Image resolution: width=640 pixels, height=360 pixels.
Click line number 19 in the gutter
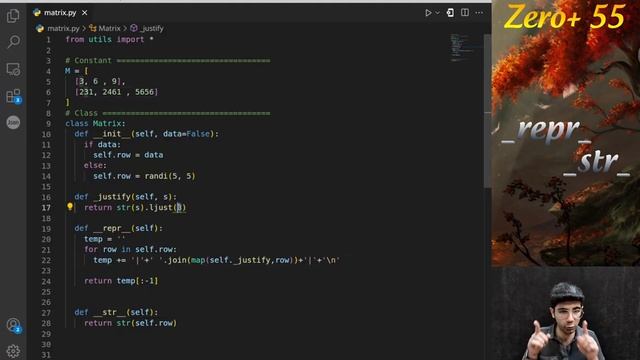point(46,229)
